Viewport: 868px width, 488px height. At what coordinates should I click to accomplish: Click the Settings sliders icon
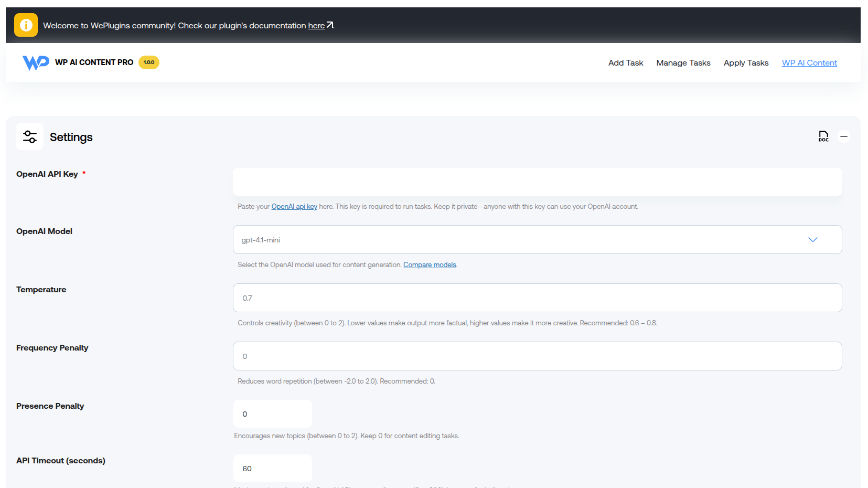point(30,137)
